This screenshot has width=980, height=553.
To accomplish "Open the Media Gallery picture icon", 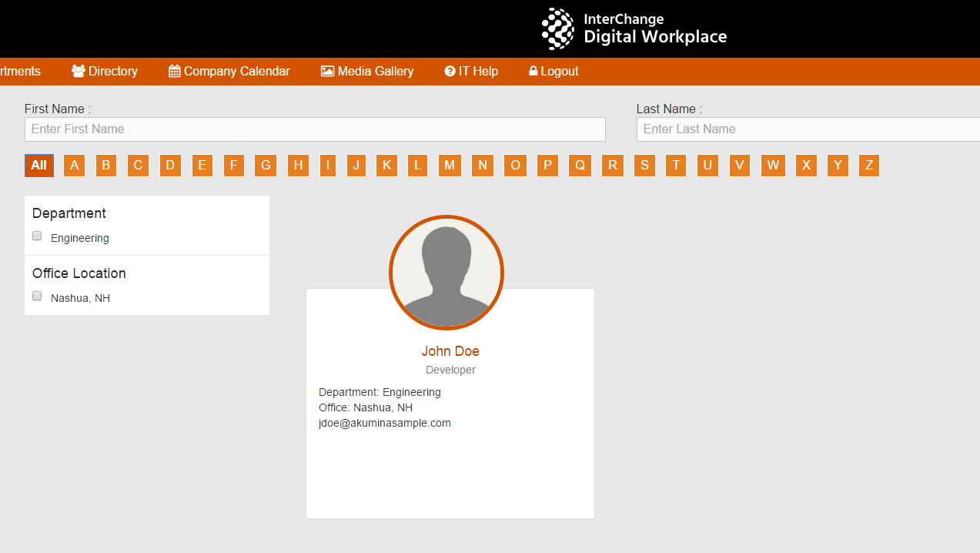I will coord(327,71).
